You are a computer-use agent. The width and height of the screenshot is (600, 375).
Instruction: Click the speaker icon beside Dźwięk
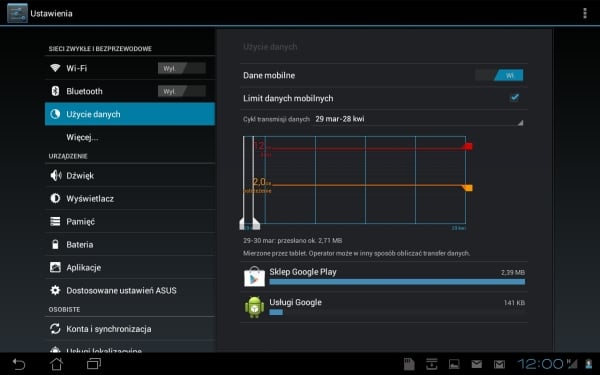55,175
